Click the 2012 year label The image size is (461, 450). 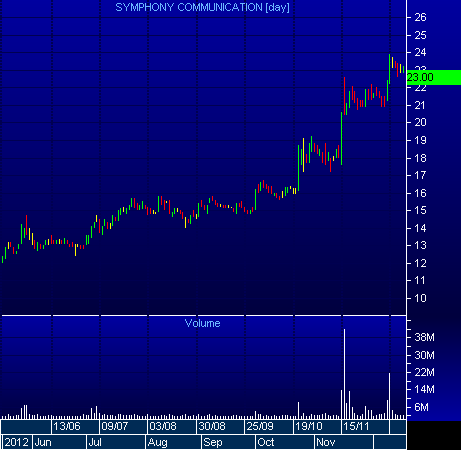(17, 442)
